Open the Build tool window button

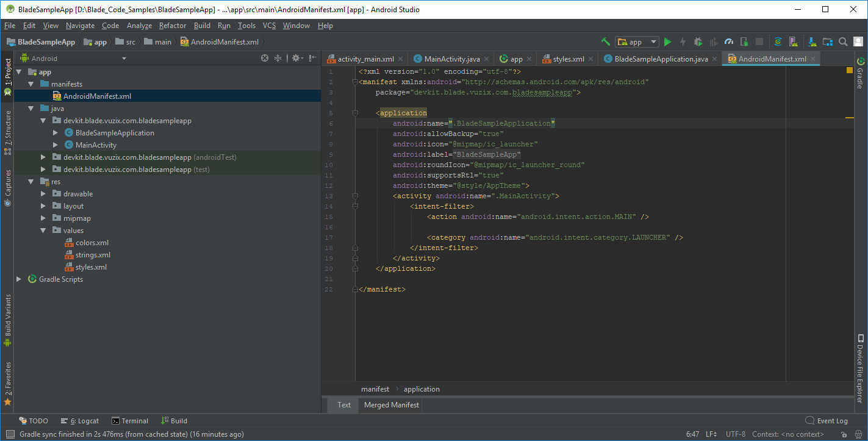click(x=174, y=421)
